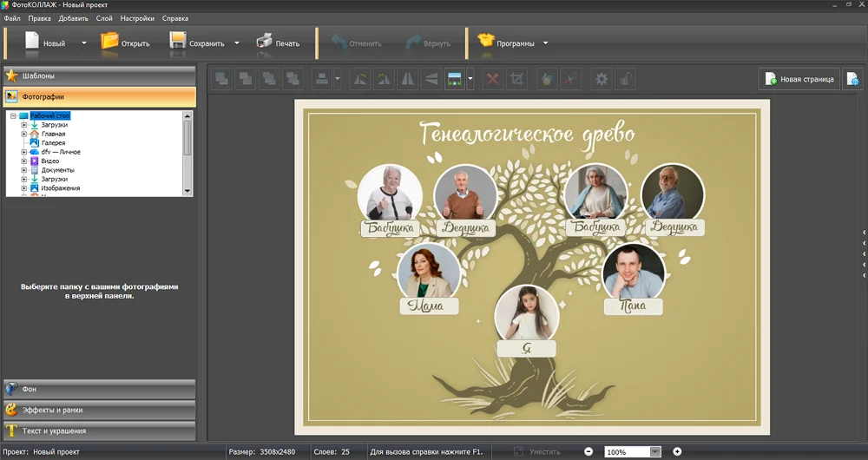Screen dimensions: 868x460
Task: Click the lock layer icon
Action: (624, 80)
